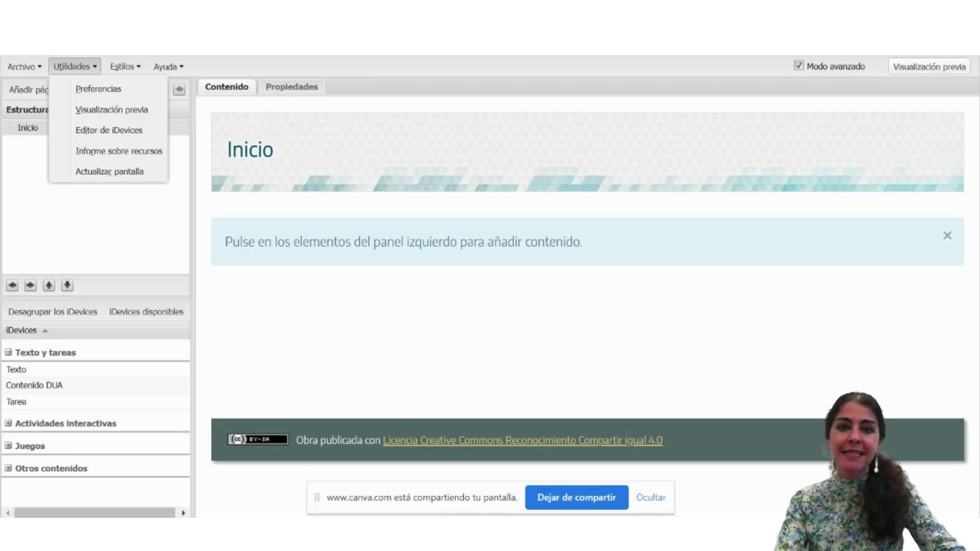This screenshot has height=551, width=980.
Task: Select Contenido DUA iDevice in list
Action: coord(34,385)
